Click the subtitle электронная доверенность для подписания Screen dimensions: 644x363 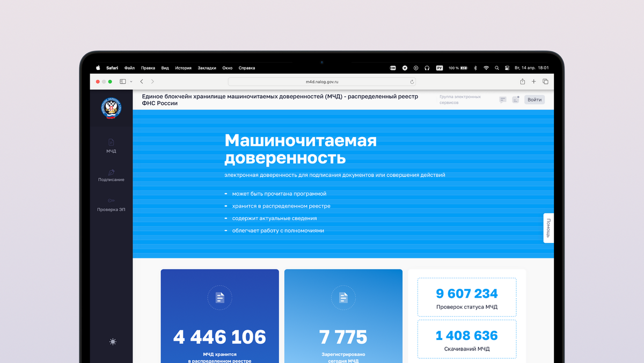334,175
